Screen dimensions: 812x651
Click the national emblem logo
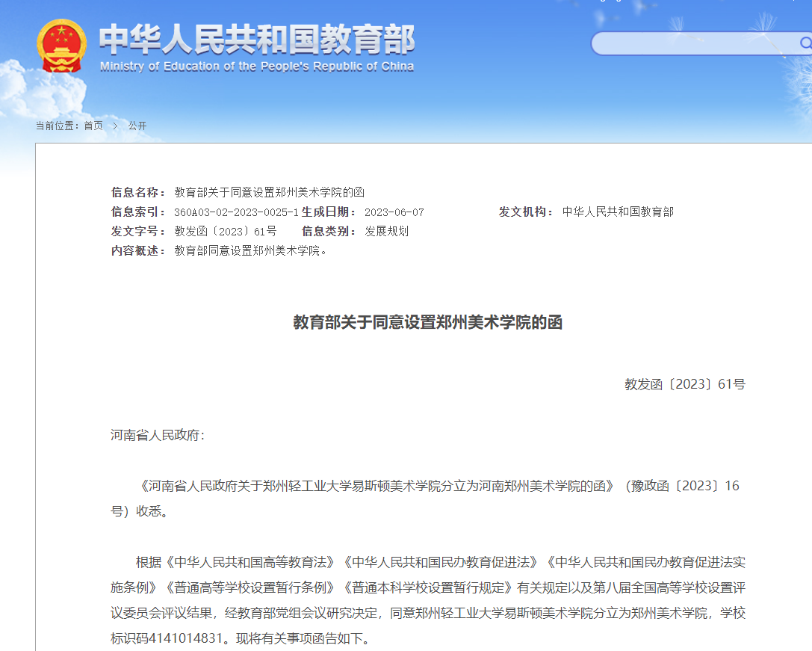[61, 46]
